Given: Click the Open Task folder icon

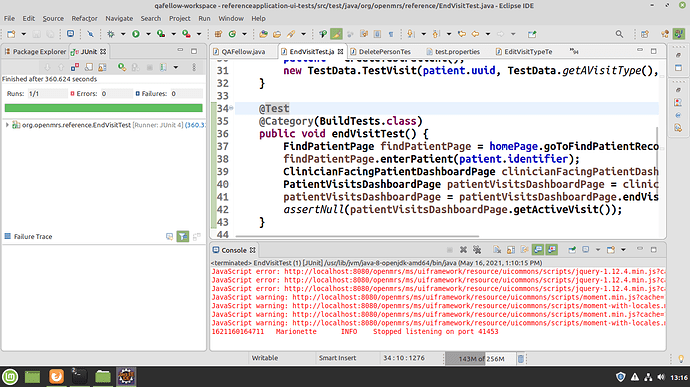Looking at the screenshot, I should (x=277, y=34).
